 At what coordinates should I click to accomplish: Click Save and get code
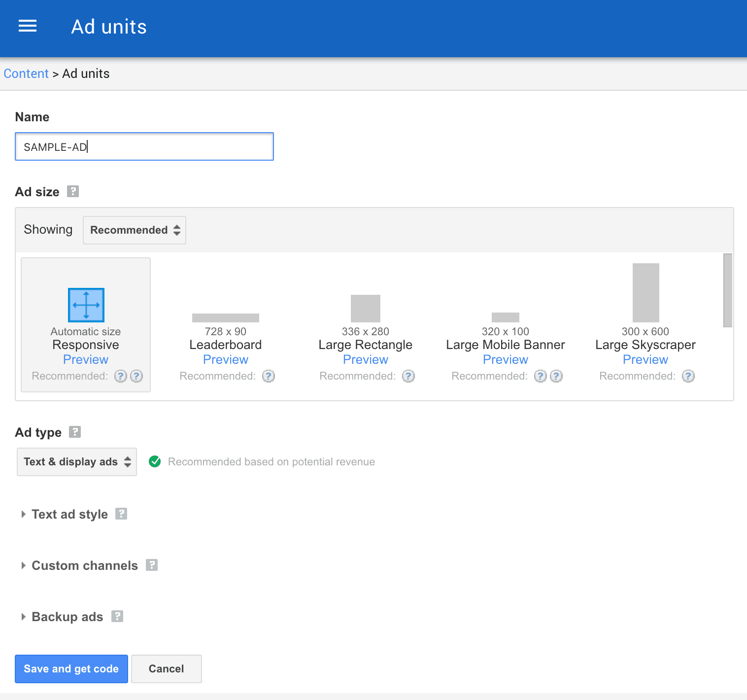pyautogui.click(x=71, y=668)
